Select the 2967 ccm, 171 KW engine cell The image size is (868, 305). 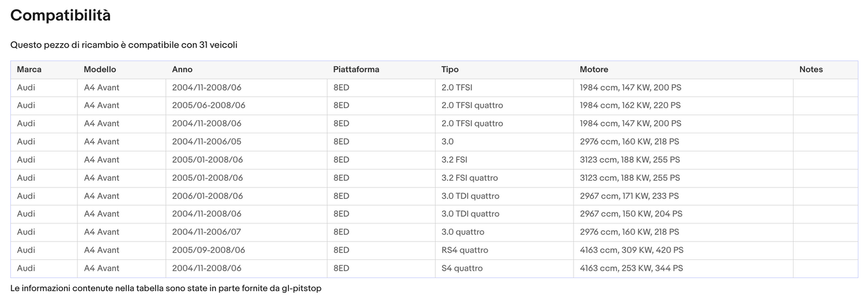629,196
